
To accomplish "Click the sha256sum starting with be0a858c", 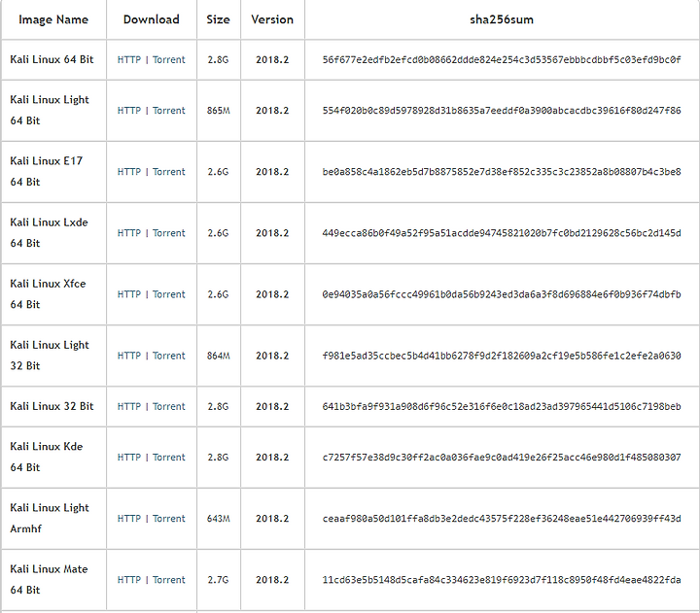I will pyautogui.click(x=502, y=172).
